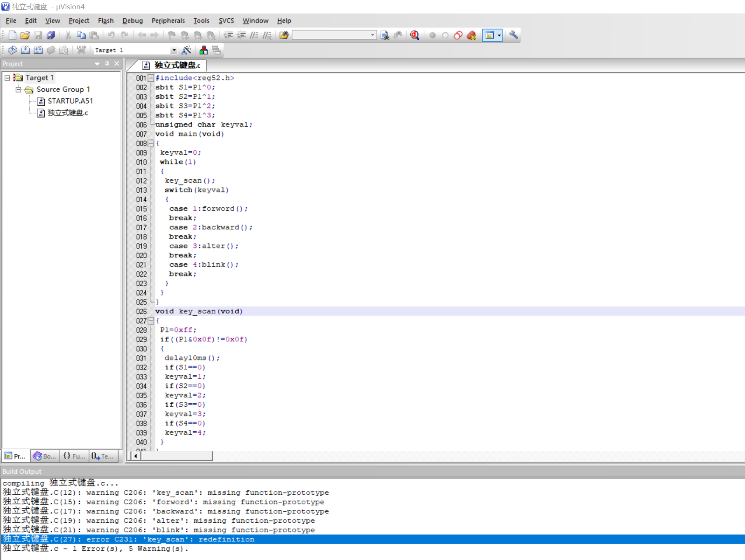Open the Flash menu
The image size is (745, 560).
point(105,21)
